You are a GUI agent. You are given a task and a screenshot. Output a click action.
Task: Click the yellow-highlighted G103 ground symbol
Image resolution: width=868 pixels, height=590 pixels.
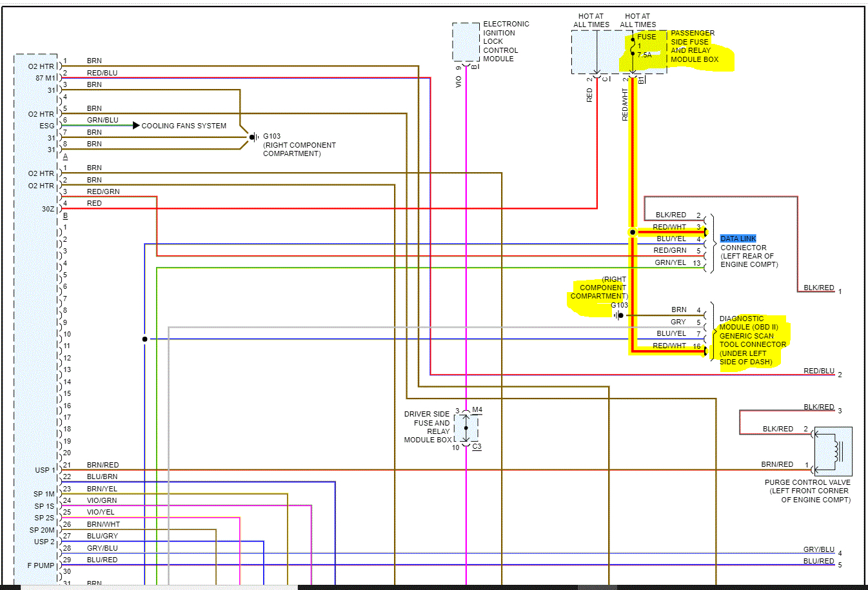618,315
